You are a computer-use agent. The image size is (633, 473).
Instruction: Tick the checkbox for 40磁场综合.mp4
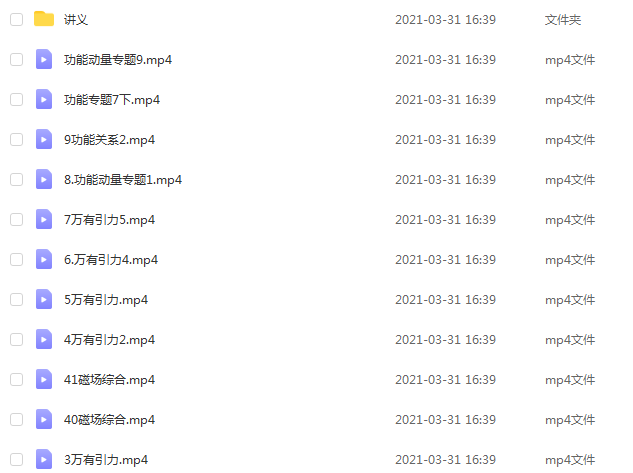coord(17,420)
